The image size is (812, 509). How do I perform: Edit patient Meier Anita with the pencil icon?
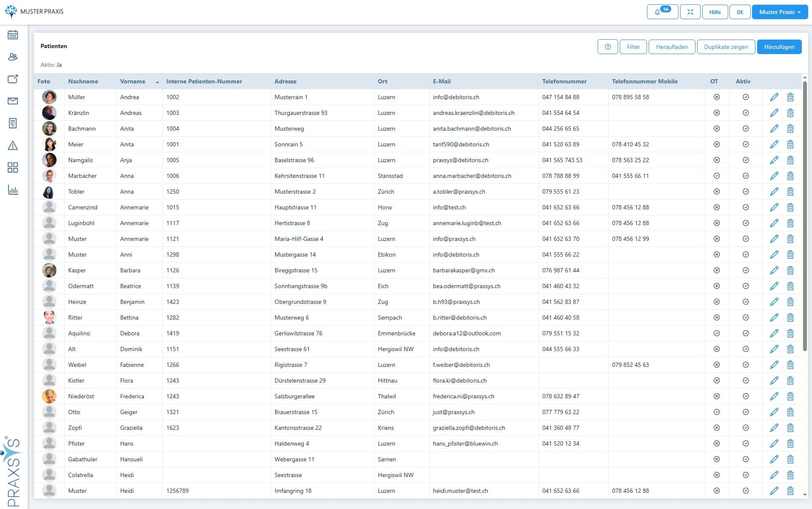tap(774, 144)
